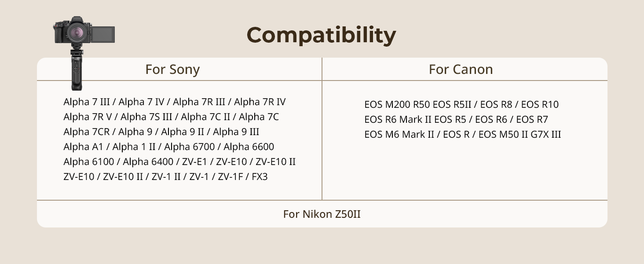Click Alpha 6100 model name
The height and width of the screenshot is (264, 644).
pyautogui.click(x=88, y=162)
